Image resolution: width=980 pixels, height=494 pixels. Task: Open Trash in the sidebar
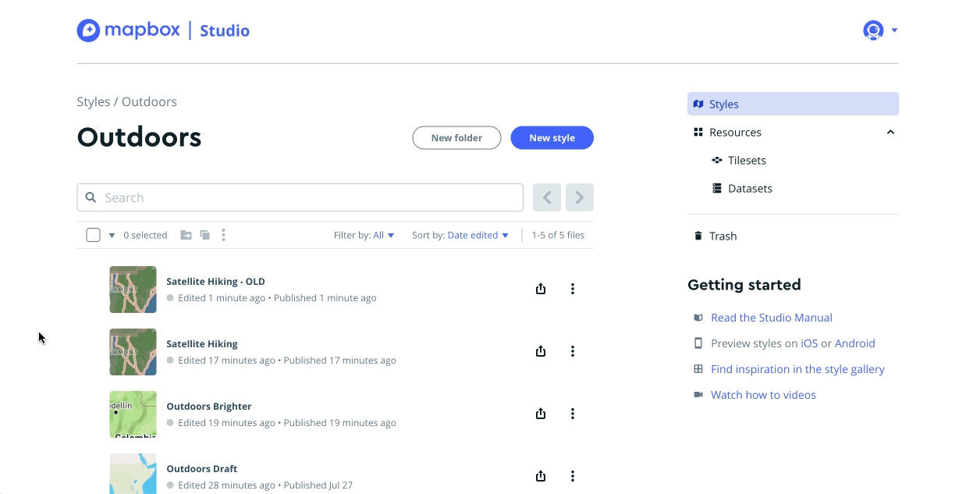pos(723,236)
